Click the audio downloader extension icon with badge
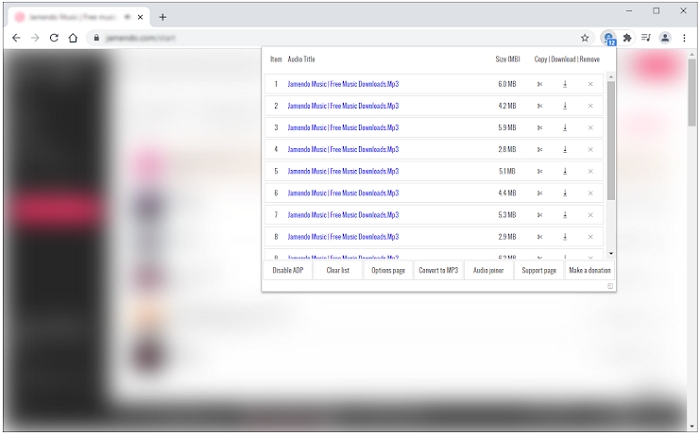This screenshot has width=700, height=435. click(608, 38)
